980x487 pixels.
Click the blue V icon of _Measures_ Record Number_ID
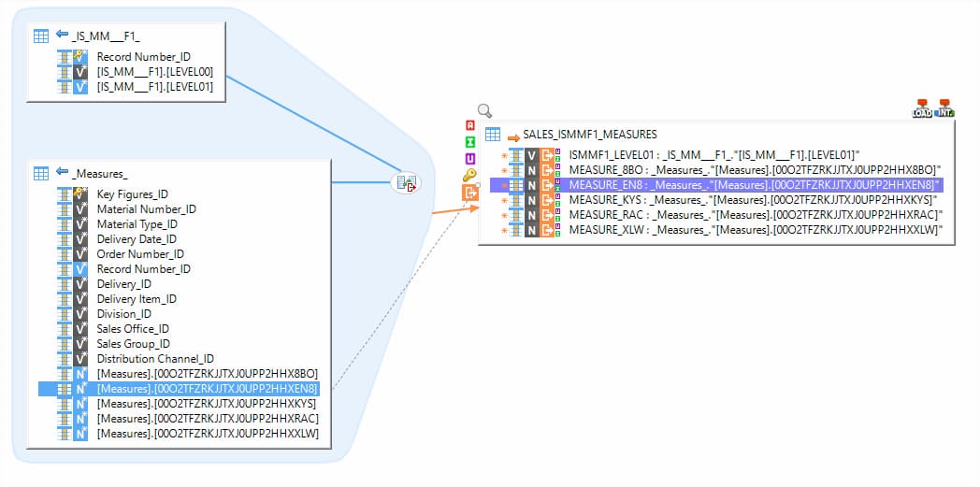point(80,269)
